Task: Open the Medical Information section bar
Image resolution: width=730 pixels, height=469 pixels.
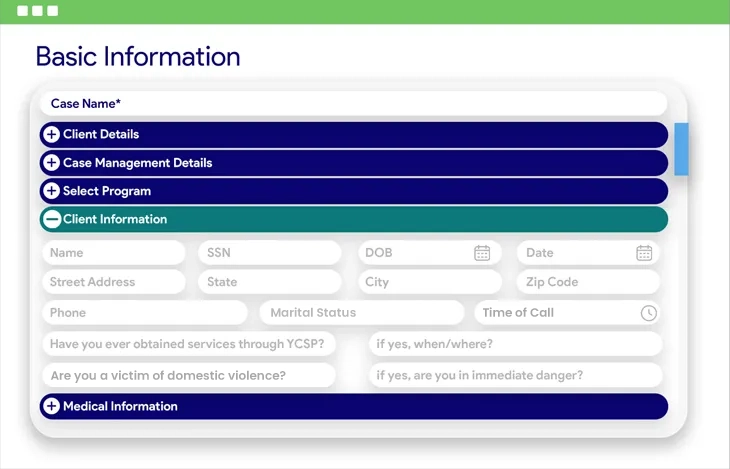Action: 350,406
